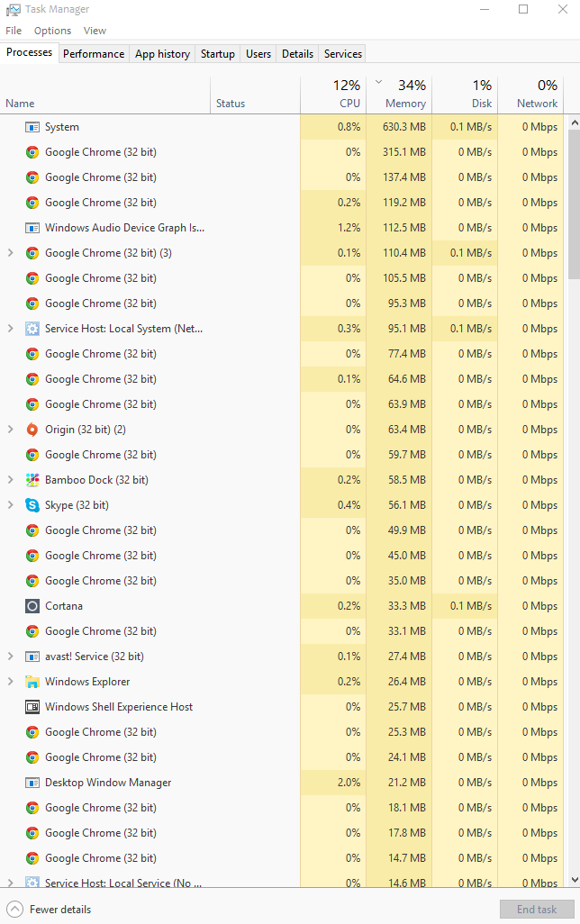Screen dimensions: 580x924
Task: Collapse view with Fewer details
Action: (x=49, y=910)
